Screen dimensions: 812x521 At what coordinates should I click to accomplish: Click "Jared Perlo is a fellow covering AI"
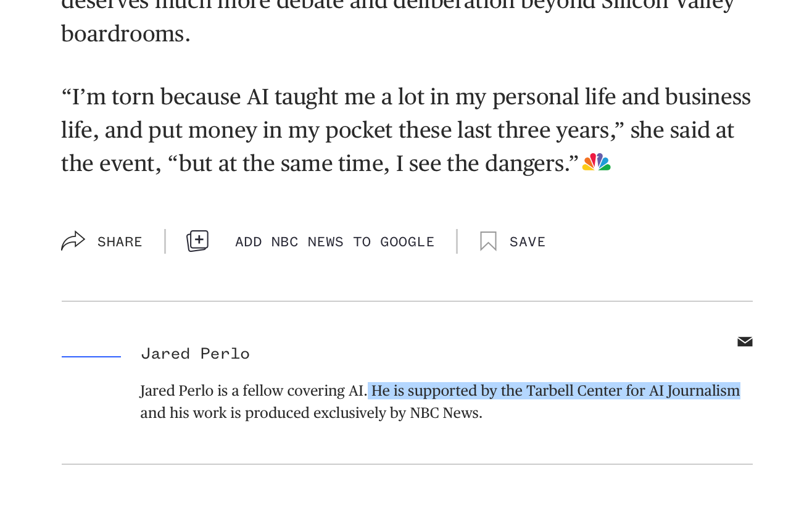click(253, 391)
